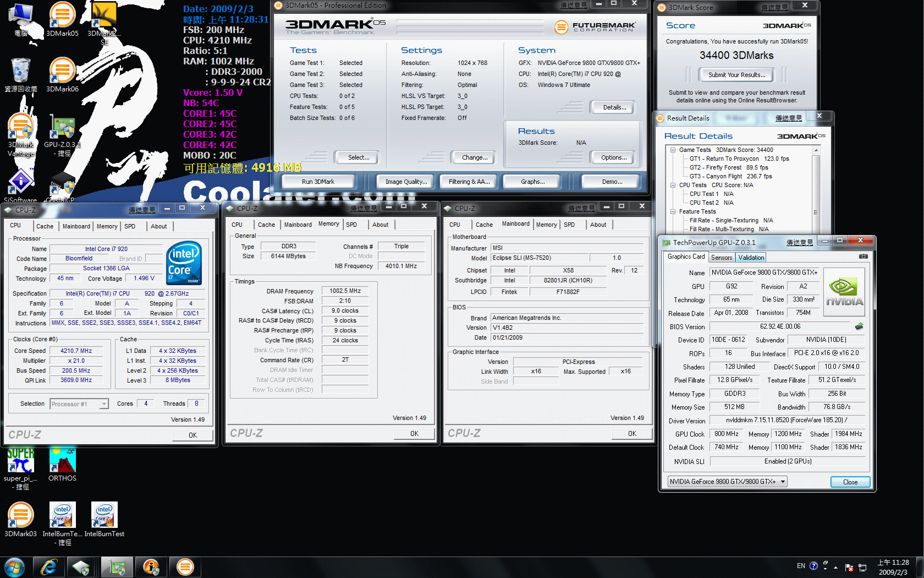Click Options... in the Results panel

[x=614, y=157]
